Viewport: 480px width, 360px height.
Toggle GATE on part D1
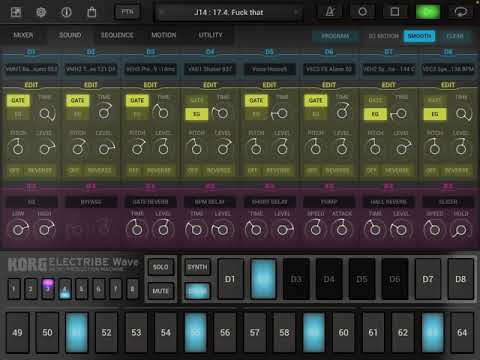click(18, 100)
